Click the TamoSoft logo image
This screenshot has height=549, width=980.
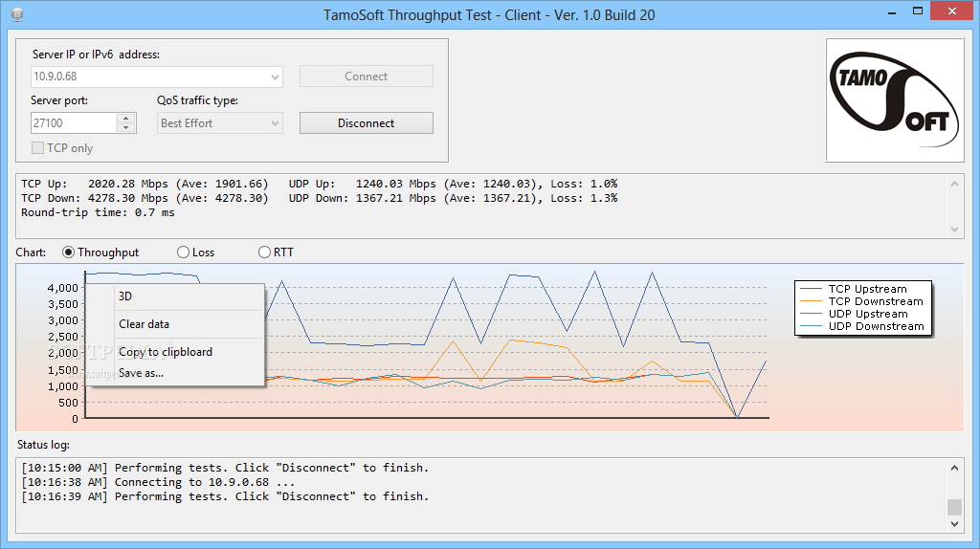pos(895,99)
